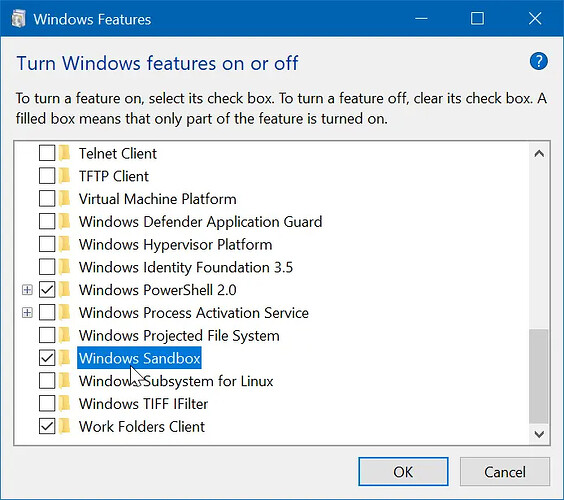Click folder icon next to Work Folders Client
The width and height of the screenshot is (564, 500).
65,426
